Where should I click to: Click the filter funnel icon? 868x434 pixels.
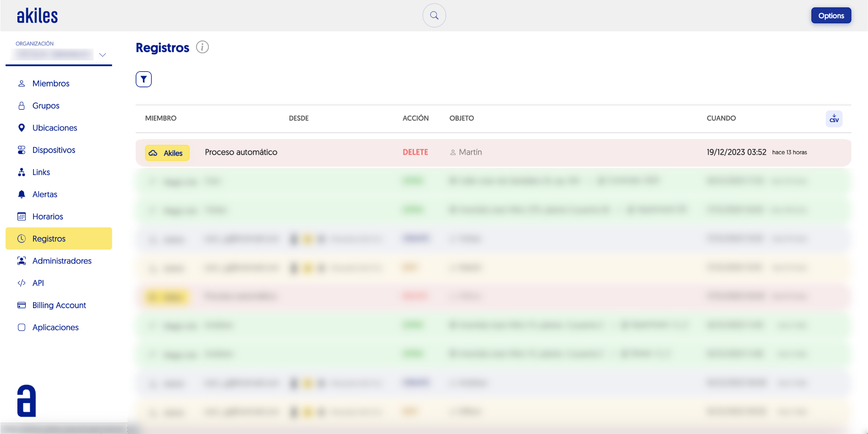pyautogui.click(x=144, y=79)
